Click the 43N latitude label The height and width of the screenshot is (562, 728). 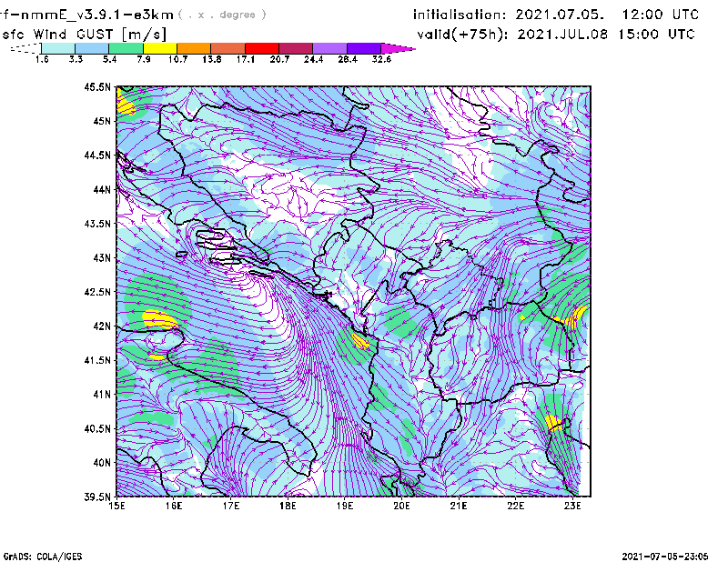[x=102, y=257]
